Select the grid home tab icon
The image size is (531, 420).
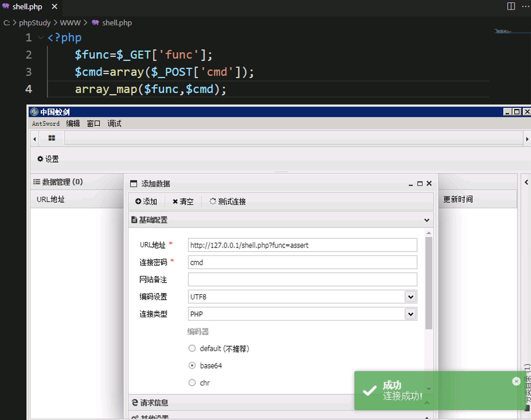coord(52,138)
